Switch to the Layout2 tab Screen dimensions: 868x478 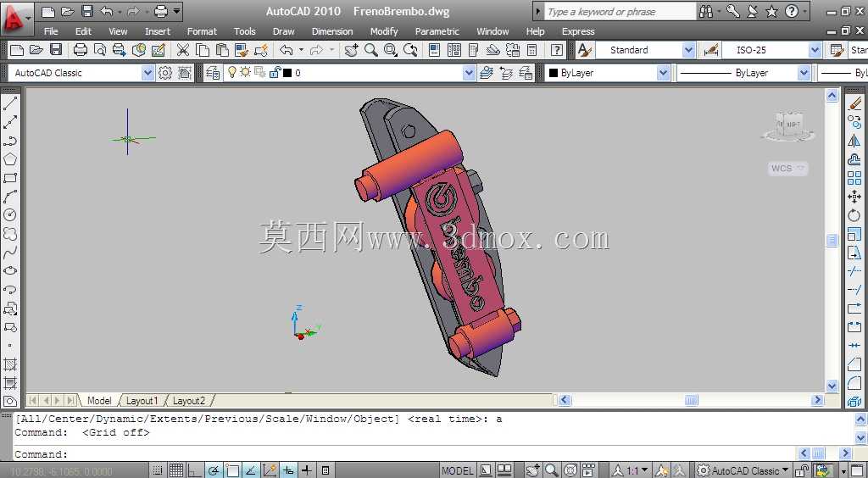tap(189, 401)
